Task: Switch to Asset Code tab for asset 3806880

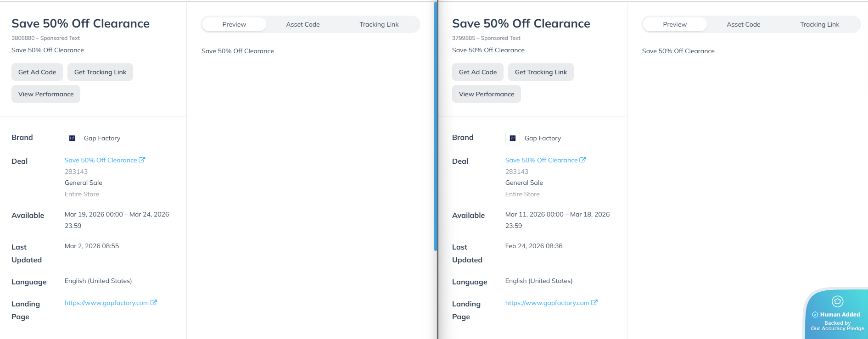Action: click(x=303, y=24)
